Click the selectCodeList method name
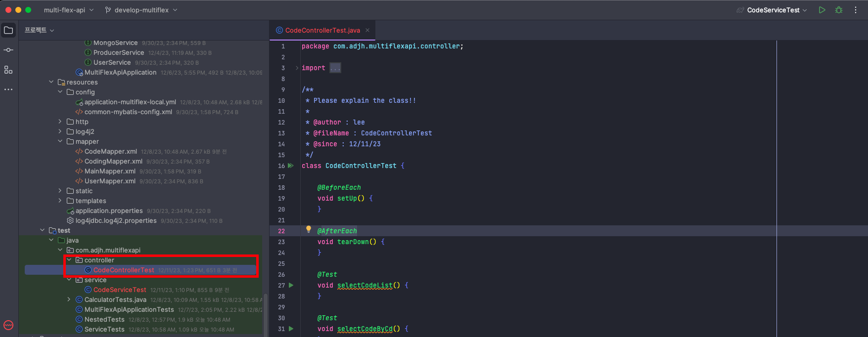 point(365,285)
